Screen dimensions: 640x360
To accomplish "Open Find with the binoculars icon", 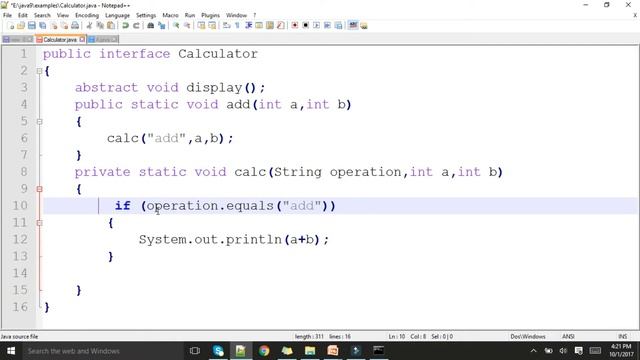I will click(151, 26).
